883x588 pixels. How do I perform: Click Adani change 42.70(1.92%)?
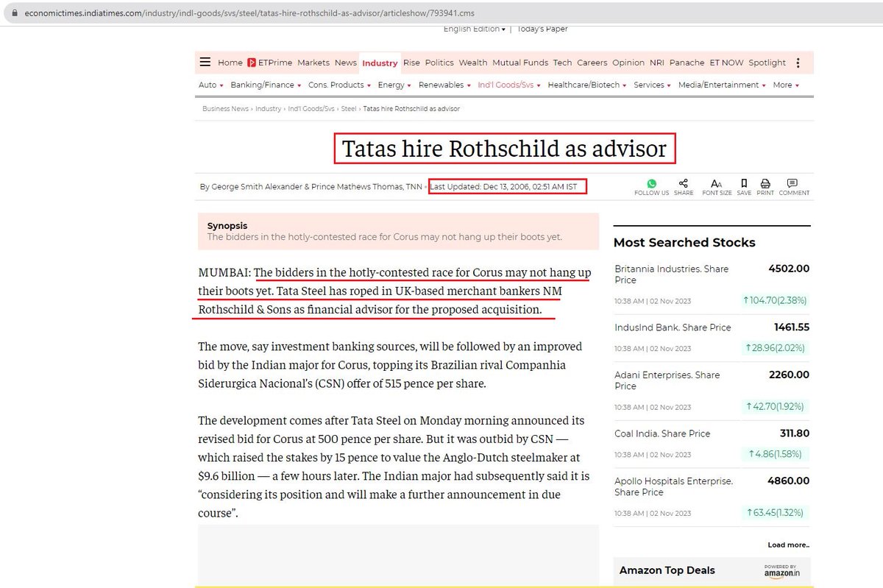coord(775,406)
